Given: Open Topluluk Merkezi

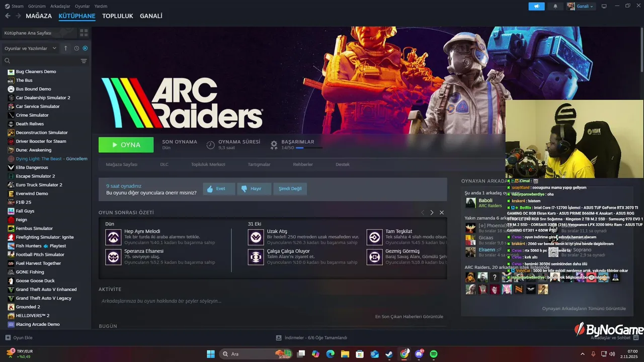Looking at the screenshot, I should point(208,164).
